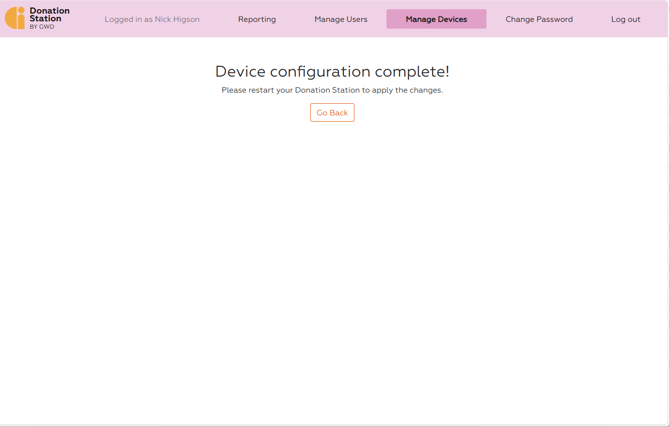670x427 pixels.
Task: Open the Reporting section
Action: coord(257,19)
